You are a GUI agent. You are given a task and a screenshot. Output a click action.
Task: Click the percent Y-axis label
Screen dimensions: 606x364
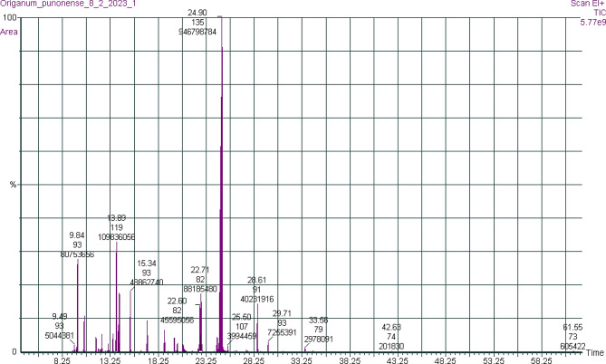click(13, 185)
